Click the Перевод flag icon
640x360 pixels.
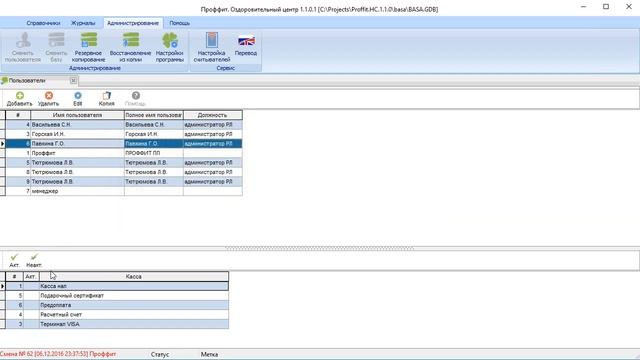246,41
